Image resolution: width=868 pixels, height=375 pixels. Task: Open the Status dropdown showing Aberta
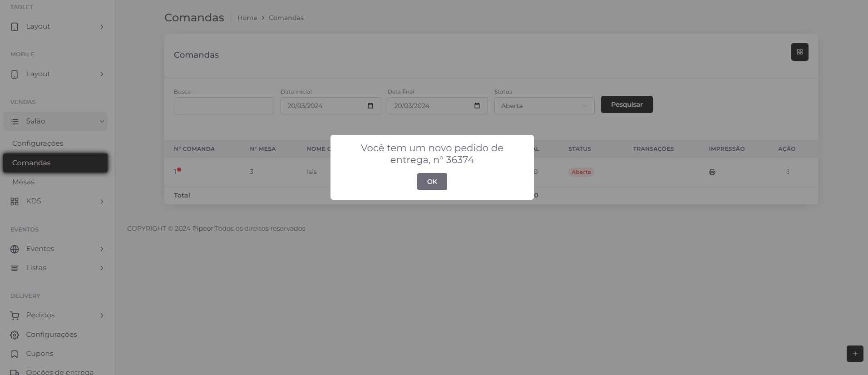544,106
